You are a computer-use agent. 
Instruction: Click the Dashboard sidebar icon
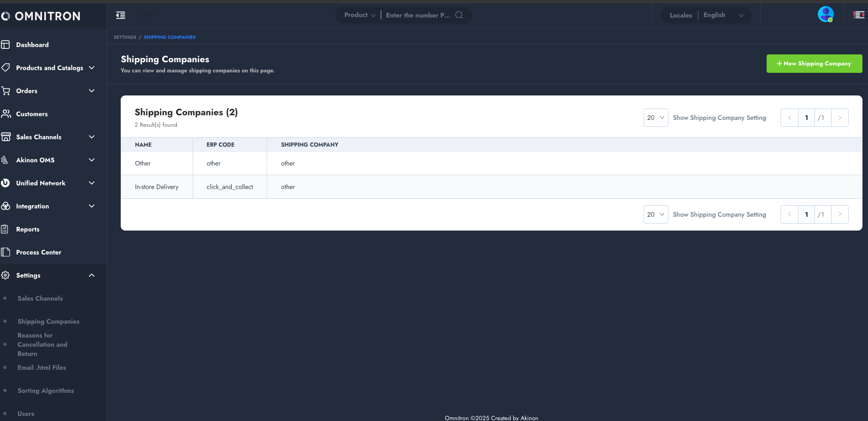tap(6, 45)
